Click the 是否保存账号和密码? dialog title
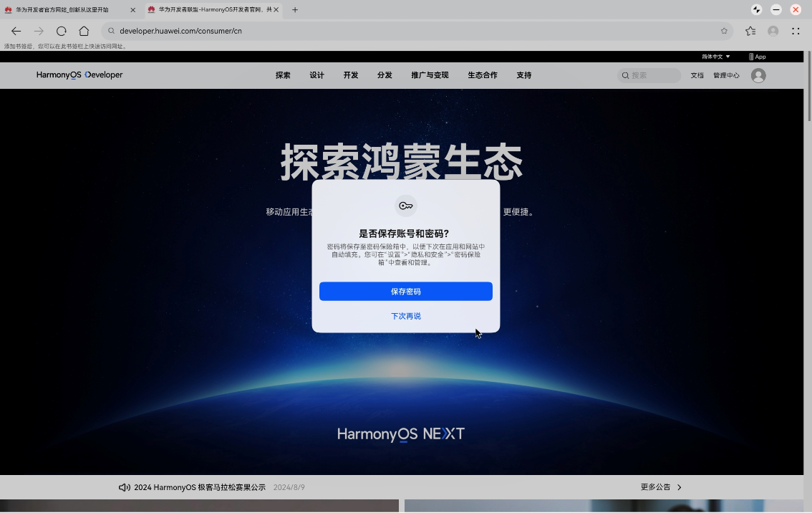 (404, 234)
